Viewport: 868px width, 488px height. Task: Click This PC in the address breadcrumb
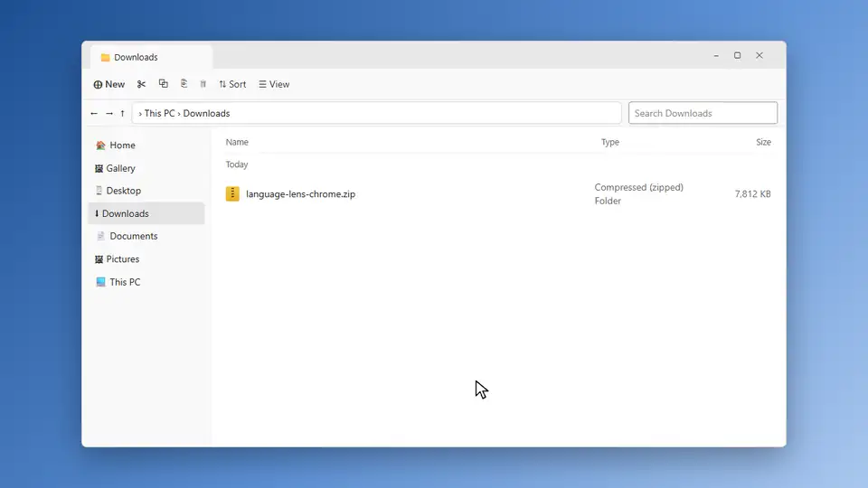click(x=159, y=114)
